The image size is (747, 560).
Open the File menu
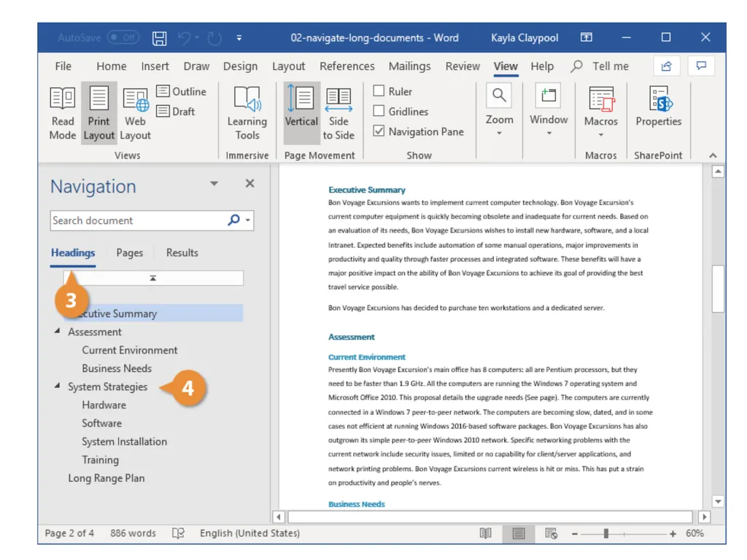63,66
